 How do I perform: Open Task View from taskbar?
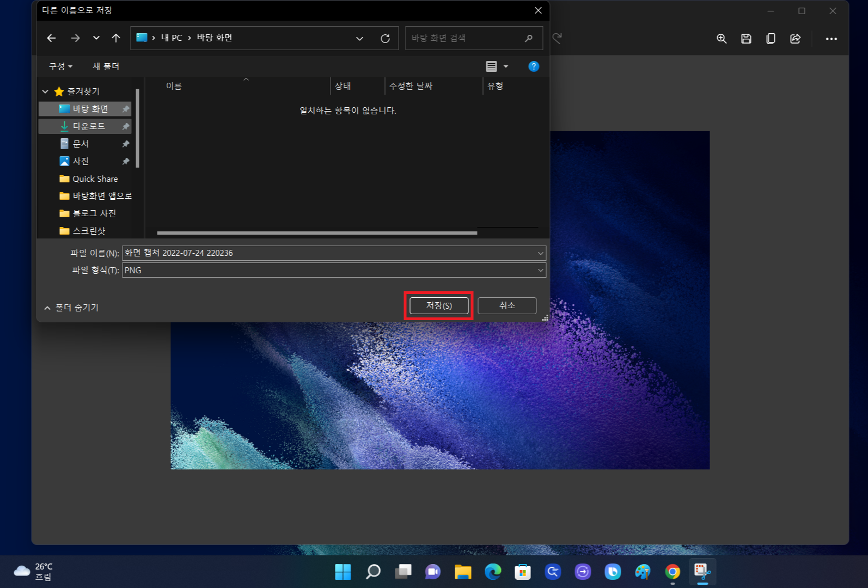pos(403,572)
